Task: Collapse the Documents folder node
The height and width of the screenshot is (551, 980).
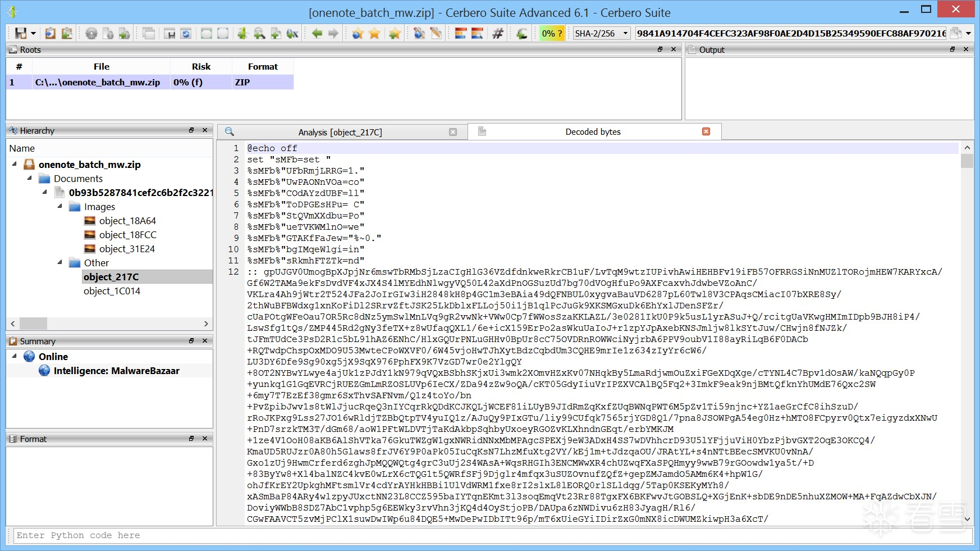Action: [x=30, y=178]
